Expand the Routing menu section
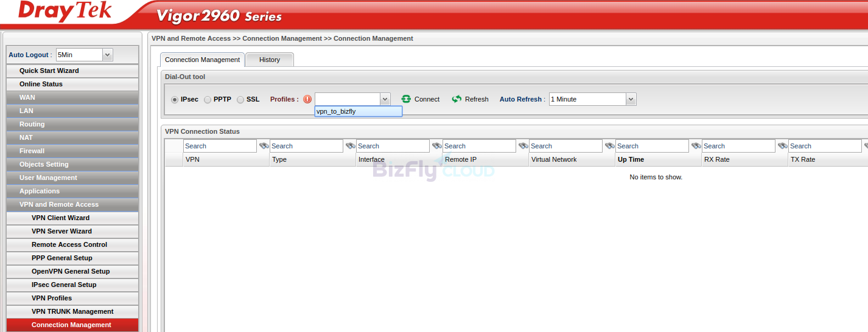The height and width of the screenshot is (332, 868). pyautogui.click(x=72, y=124)
